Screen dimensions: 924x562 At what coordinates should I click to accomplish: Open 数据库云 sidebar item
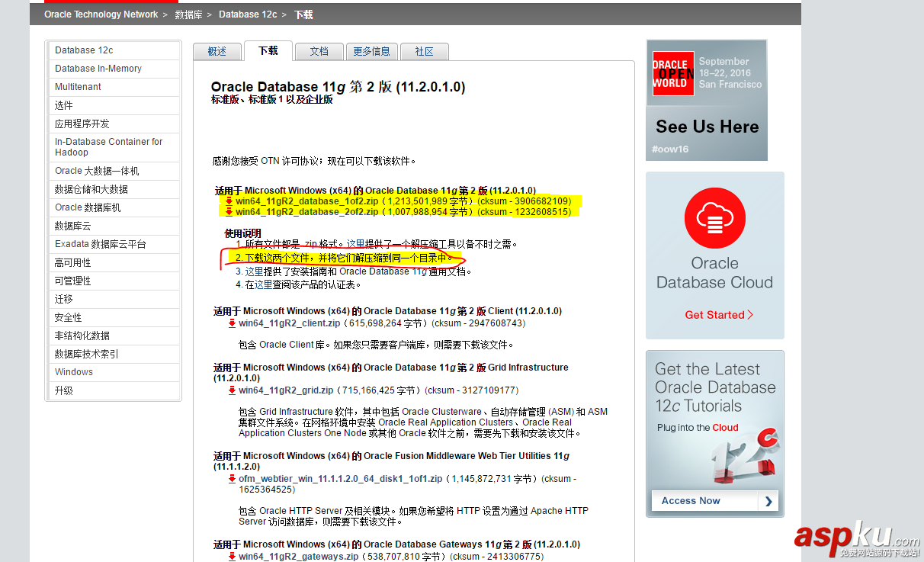click(114, 226)
